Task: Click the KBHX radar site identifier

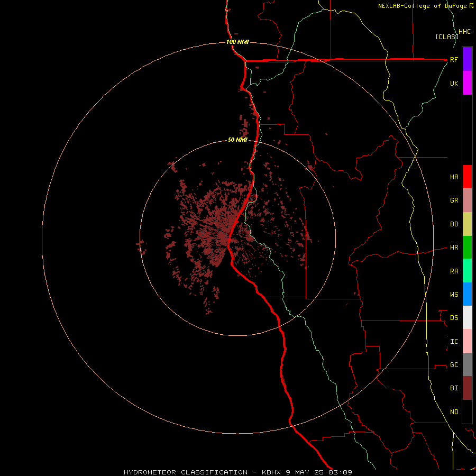Action: [x=272, y=472]
